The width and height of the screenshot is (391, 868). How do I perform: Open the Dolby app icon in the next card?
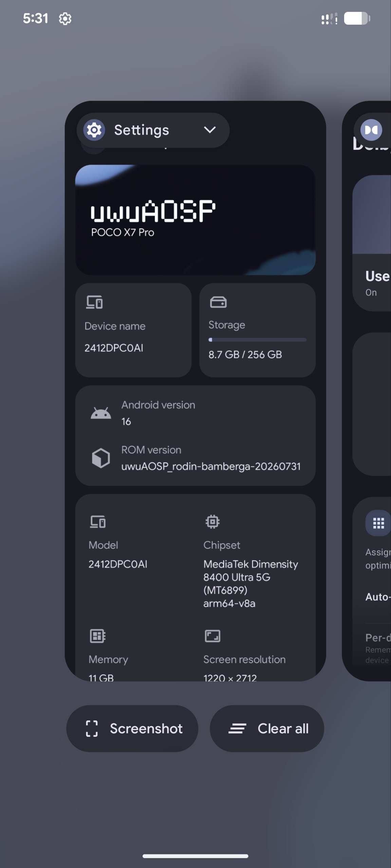point(371,130)
